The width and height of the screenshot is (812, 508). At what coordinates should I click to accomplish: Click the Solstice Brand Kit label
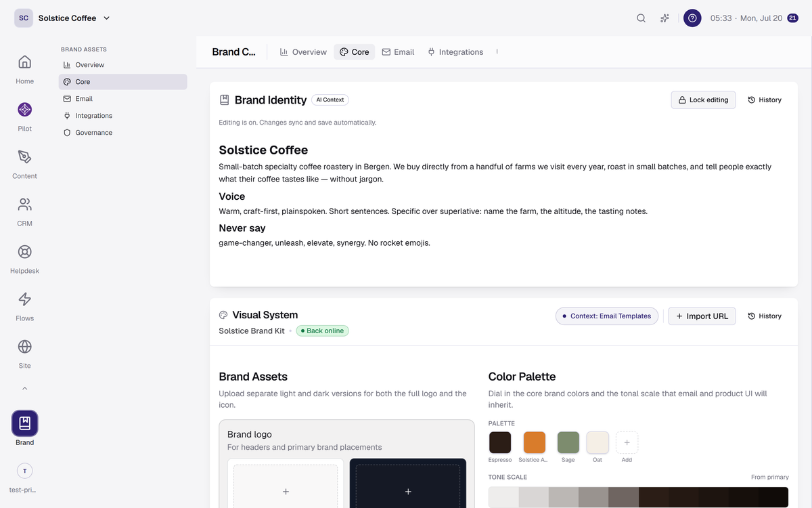252,331
